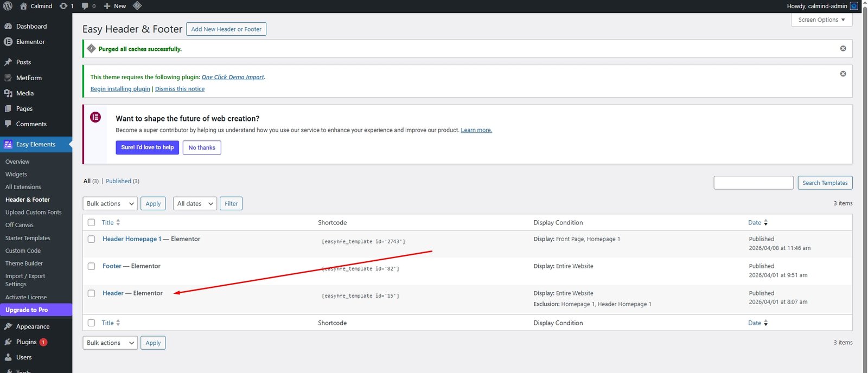Focus the template search input field
The height and width of the screenshot is (373, 868).
[x=753, y=183]
